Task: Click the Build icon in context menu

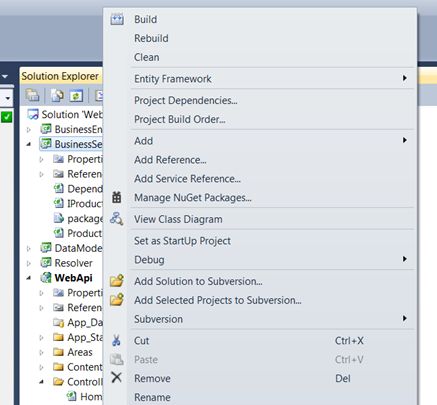Action: coord(117,19)
